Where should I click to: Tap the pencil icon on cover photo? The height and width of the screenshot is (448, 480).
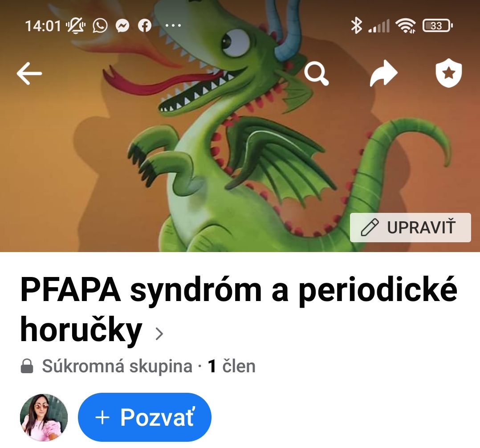click(370, 227)
